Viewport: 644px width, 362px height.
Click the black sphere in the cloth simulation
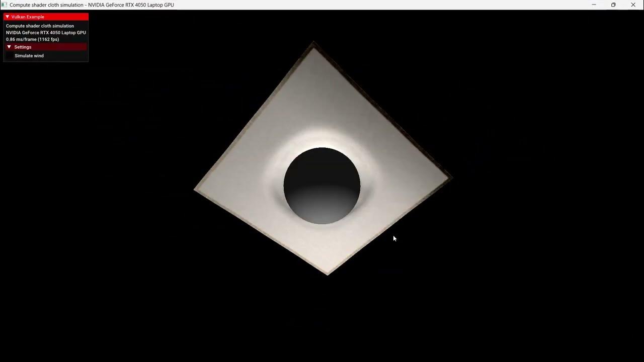(322, 185)
